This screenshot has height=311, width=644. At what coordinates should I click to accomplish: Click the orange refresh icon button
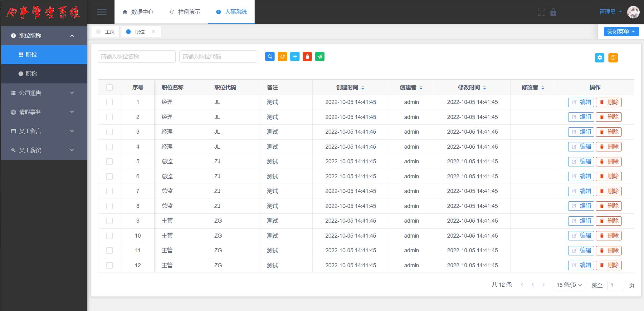[282, 57]
